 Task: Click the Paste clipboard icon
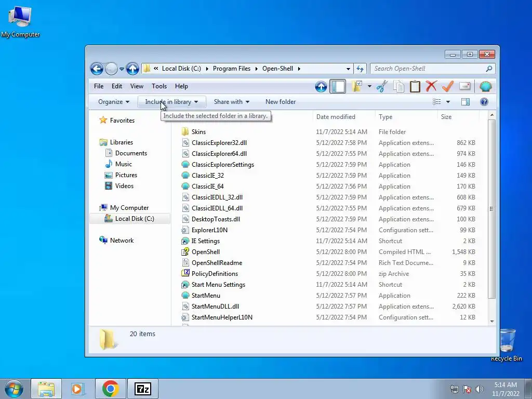click(x=415, y=87)
